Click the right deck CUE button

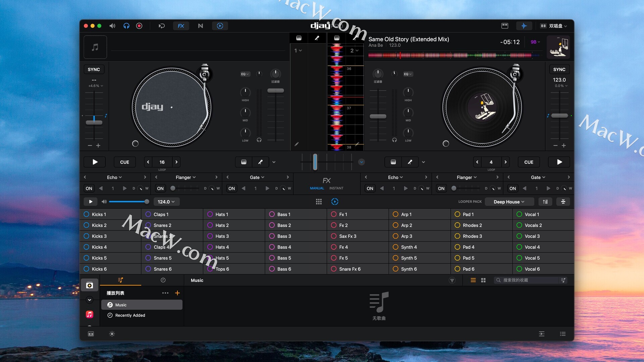529,162
